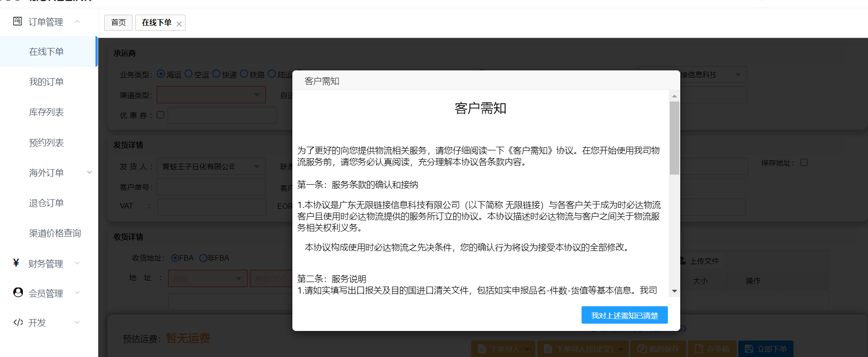
Task: Click the 客户单号 input field
Action: click(x=211, y=187)
